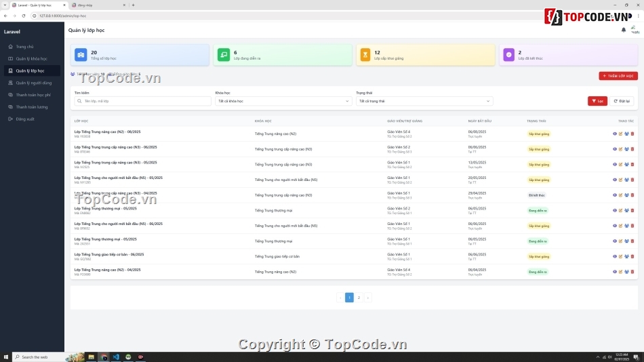Viewport: 644px width, 362px height.
Task: Manage students of N2 08/2025 class
Action: [x=626, y=134]
